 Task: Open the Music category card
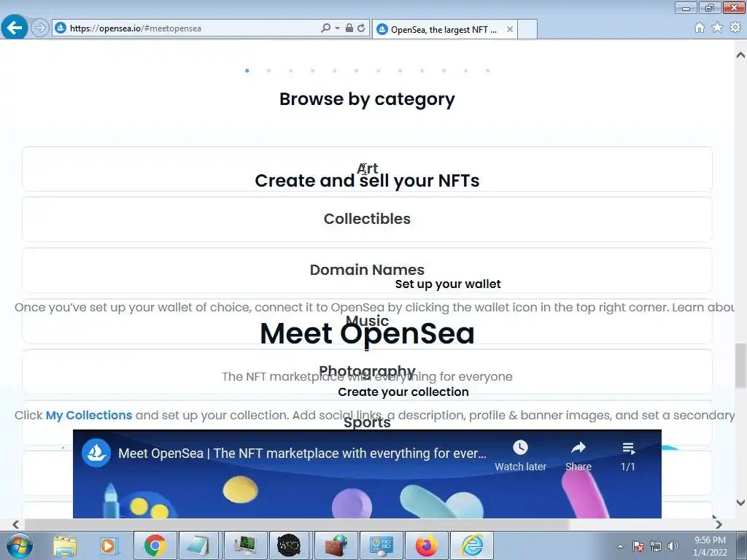point(367,321)
